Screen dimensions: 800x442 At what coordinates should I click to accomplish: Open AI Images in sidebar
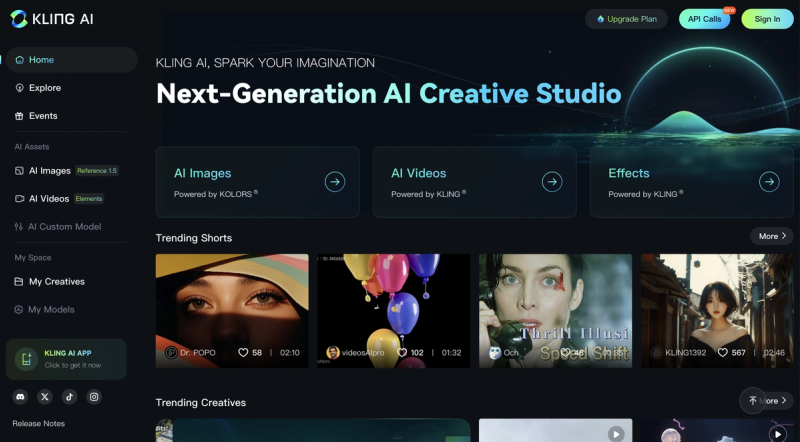(x=49, y=171)
